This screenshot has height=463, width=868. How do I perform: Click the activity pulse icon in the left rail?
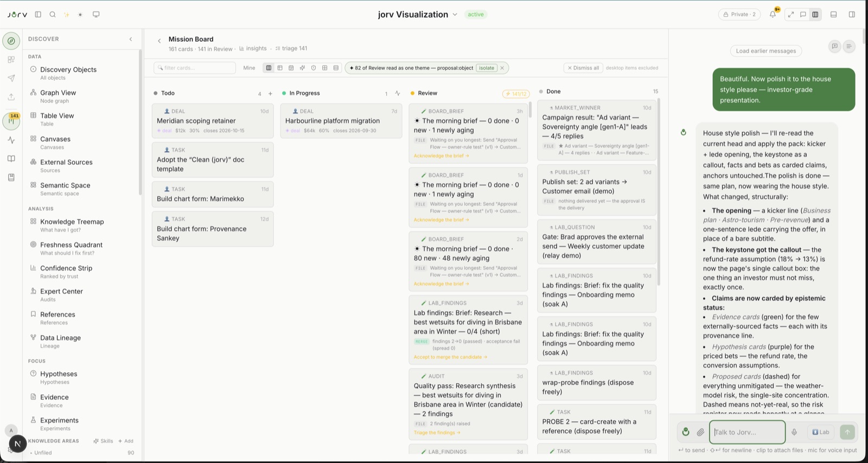coord(11,140)
